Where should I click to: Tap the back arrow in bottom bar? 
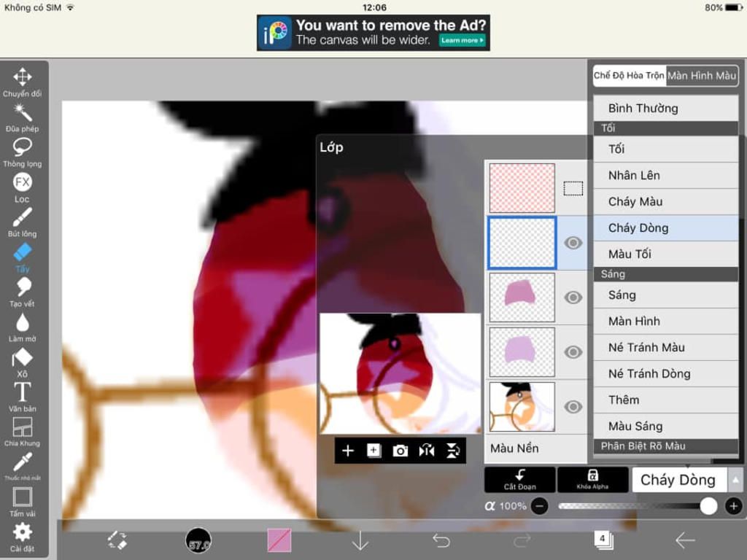pyautogui.click(x=685, y=540)
